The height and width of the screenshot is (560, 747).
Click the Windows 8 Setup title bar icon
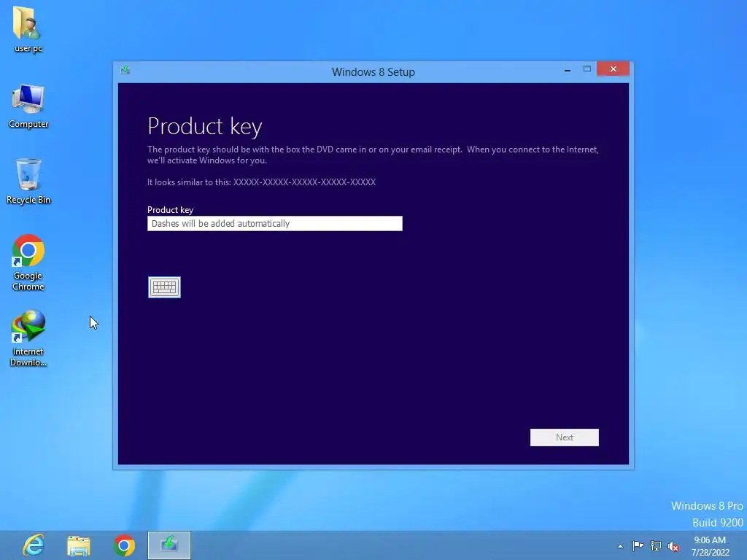(125, 71)
